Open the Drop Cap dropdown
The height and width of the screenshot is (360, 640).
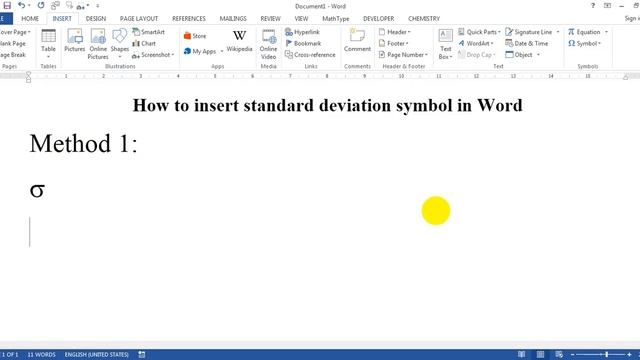[x=476, y=55]
